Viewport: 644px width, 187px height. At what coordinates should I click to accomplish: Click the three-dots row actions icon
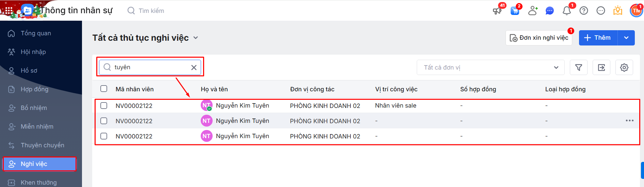click(x=629, y=120)
